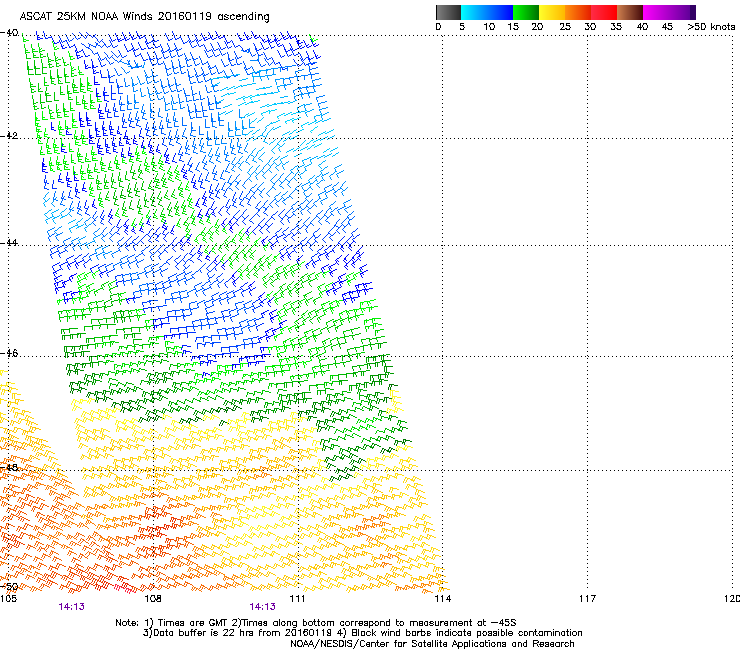Click the 14:13 time stamp near longitude 110

tap(262, 607)
